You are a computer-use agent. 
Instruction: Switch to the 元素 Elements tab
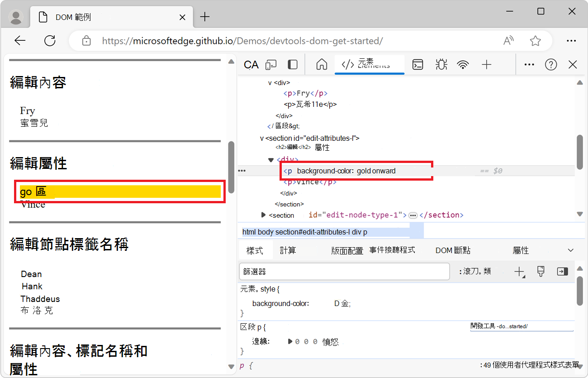pyautogui.click(x=369, y=64)
